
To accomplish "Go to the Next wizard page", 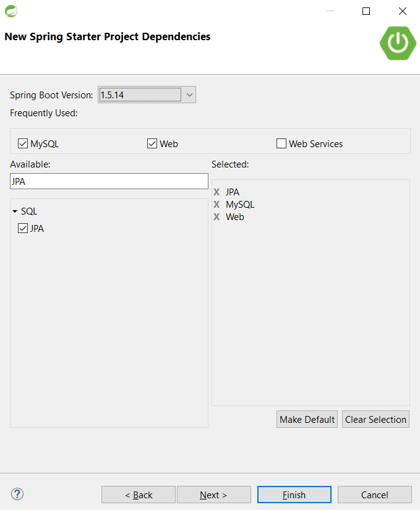I will (213, 495).
